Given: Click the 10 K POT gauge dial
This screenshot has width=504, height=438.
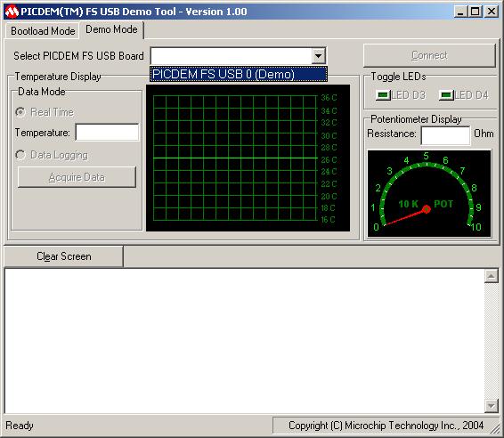Looking at the screenshot, I should tap(429, 194).
